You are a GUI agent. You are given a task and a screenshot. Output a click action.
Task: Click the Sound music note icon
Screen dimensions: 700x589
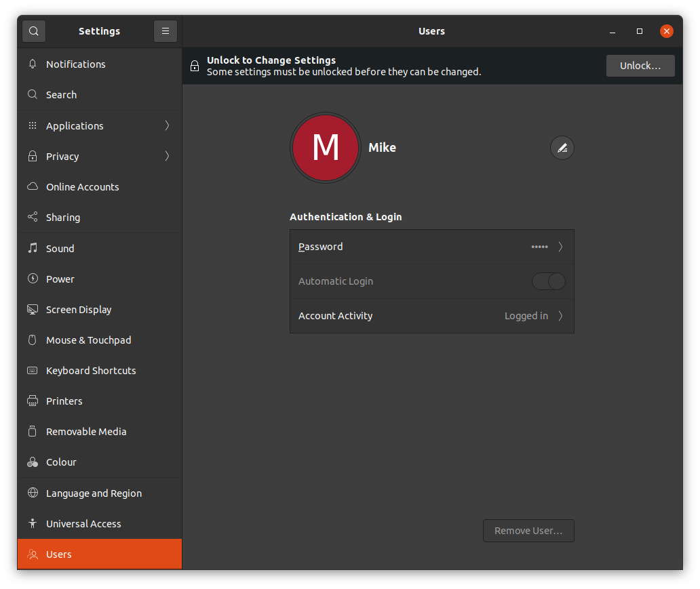click(33, 249)
